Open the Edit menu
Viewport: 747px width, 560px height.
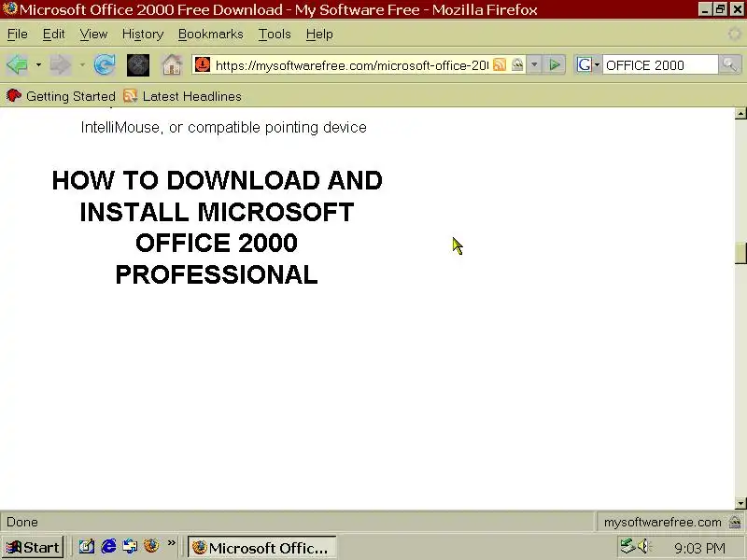[x=54, y=35]
